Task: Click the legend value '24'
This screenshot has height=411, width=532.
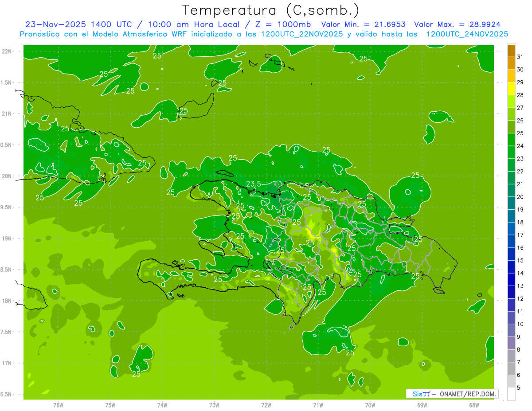Action: pyautogui.click(x=520, y=146)
